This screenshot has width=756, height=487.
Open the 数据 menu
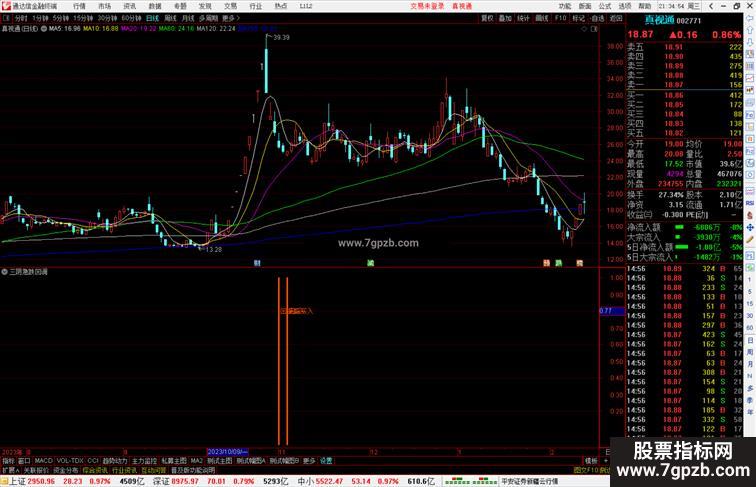tap(155, 6)
